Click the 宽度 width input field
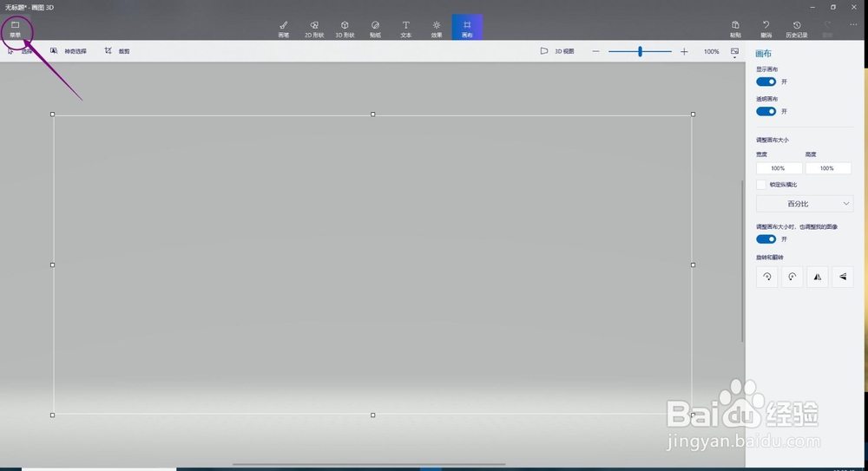Viewport: 868px width, 471px height. click(x=779, y=168)
